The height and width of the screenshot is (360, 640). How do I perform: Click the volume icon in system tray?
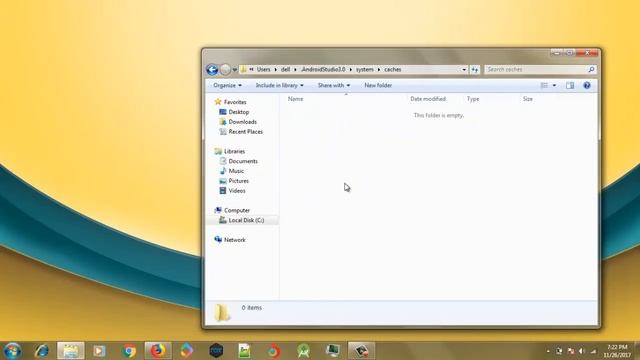(582, 351)
